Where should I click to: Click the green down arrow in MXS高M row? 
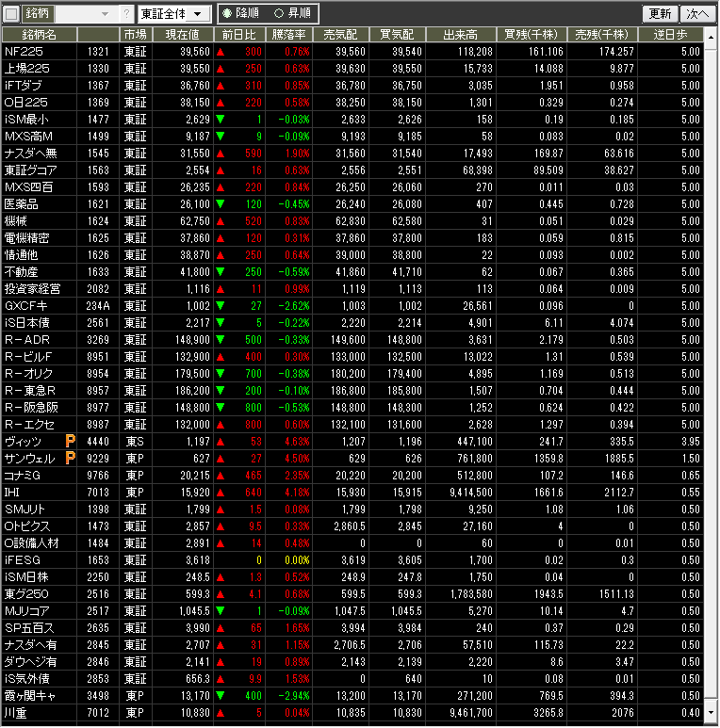[221, 137]
